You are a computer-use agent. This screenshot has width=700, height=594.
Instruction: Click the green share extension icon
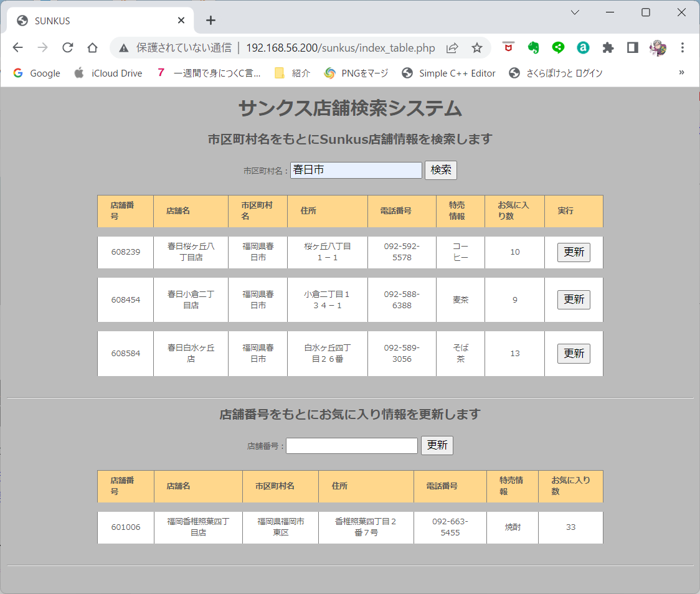tap(558, 47)
